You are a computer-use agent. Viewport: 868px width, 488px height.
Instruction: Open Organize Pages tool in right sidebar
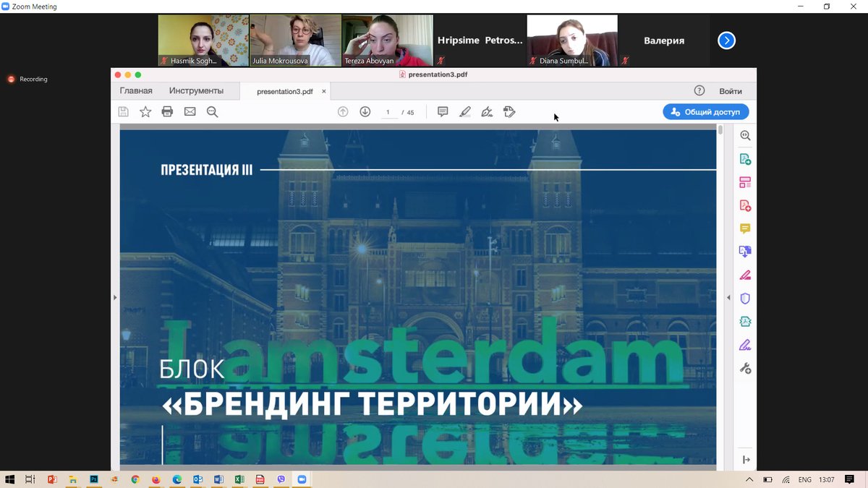coord(745,182)
